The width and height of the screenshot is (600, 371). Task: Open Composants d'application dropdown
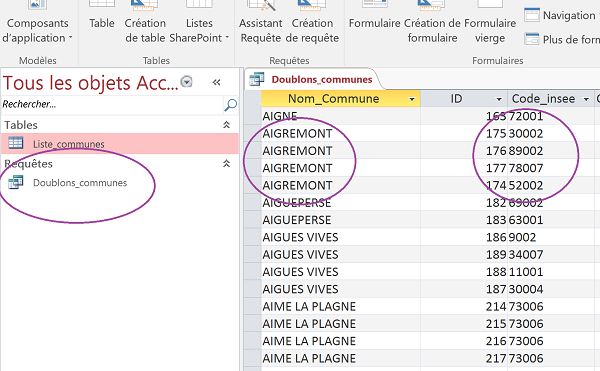pyautogui.click(x=38, y=22)
